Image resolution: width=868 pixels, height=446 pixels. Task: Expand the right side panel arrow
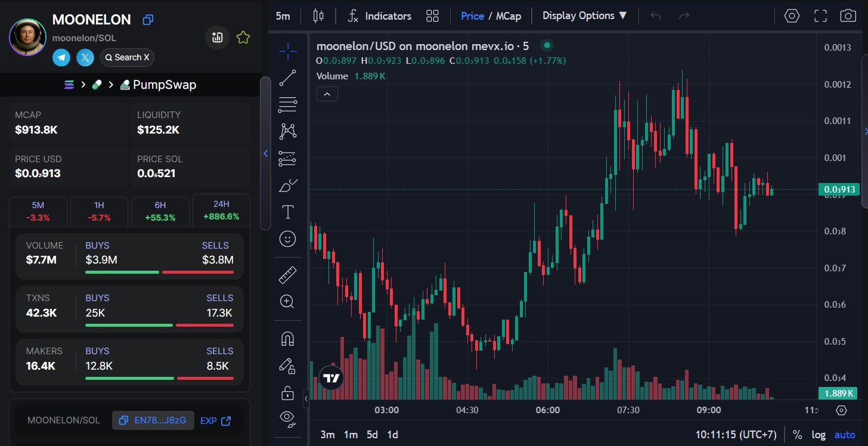point(866,131)
